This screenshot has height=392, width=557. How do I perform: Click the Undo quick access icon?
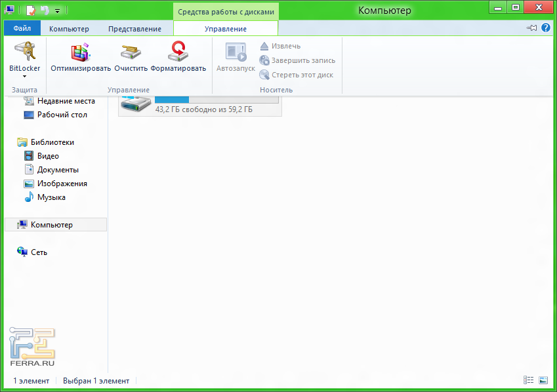tap(45, 10)
